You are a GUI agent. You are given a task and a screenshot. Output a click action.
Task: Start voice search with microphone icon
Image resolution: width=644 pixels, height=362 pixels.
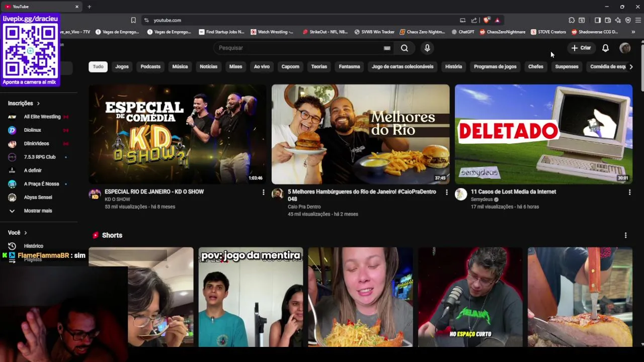(427, 48)
